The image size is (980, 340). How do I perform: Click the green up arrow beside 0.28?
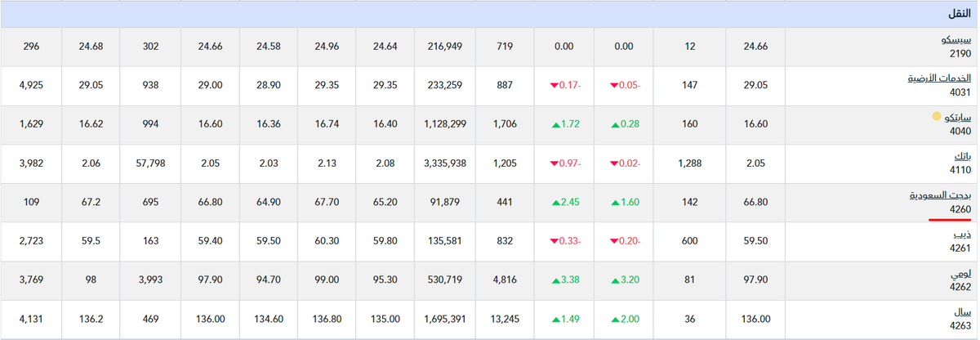[x=614, y=125]
